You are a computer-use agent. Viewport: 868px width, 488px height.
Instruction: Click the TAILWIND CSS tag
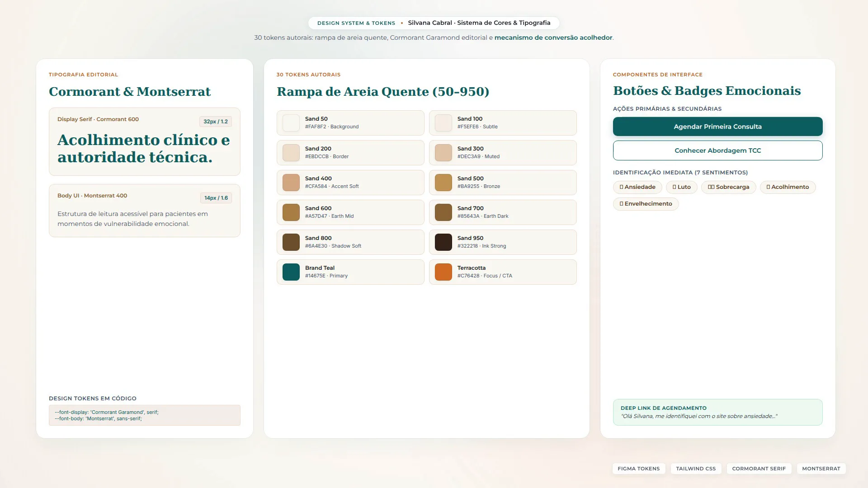click(696, 469)
